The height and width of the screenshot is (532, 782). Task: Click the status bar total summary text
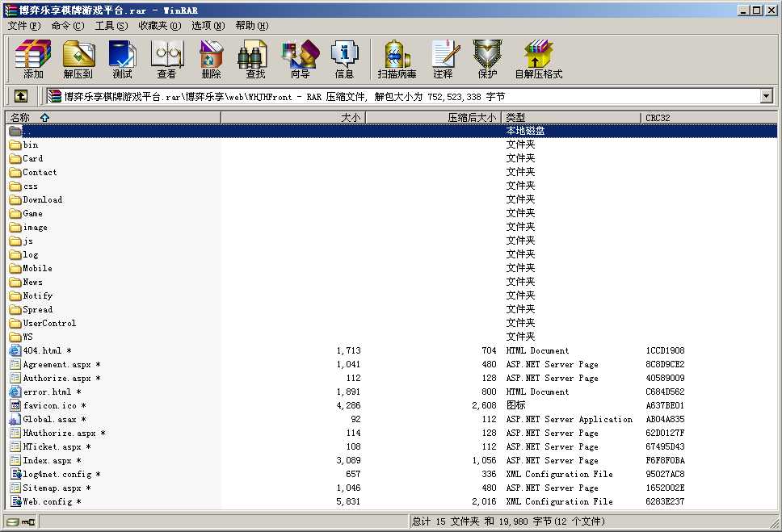click(508, 522)
